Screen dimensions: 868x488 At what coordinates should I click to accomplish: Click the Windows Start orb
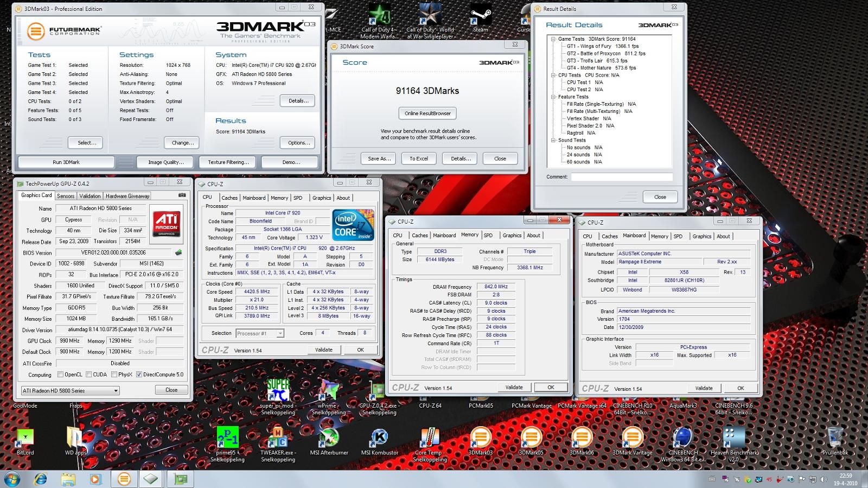coord(12,479)
